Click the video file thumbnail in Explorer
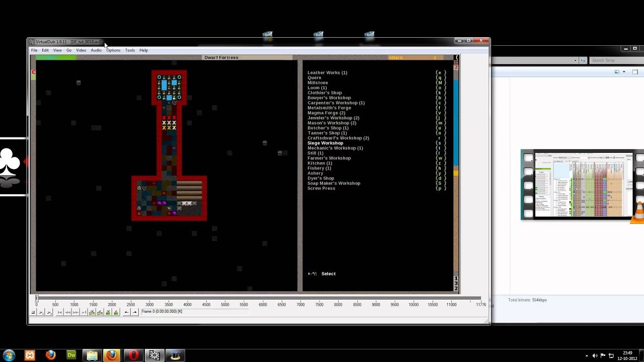644x362 pixels. (579, 185)
